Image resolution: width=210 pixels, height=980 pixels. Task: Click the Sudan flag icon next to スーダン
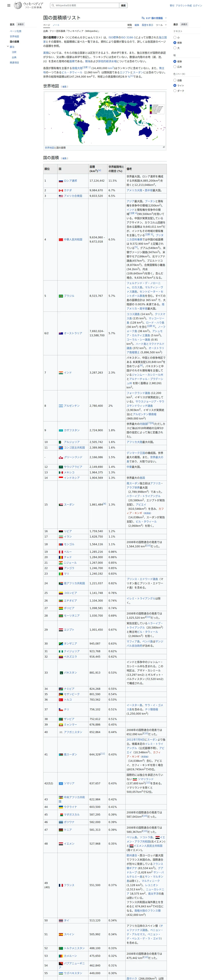[x=61, y=505]
